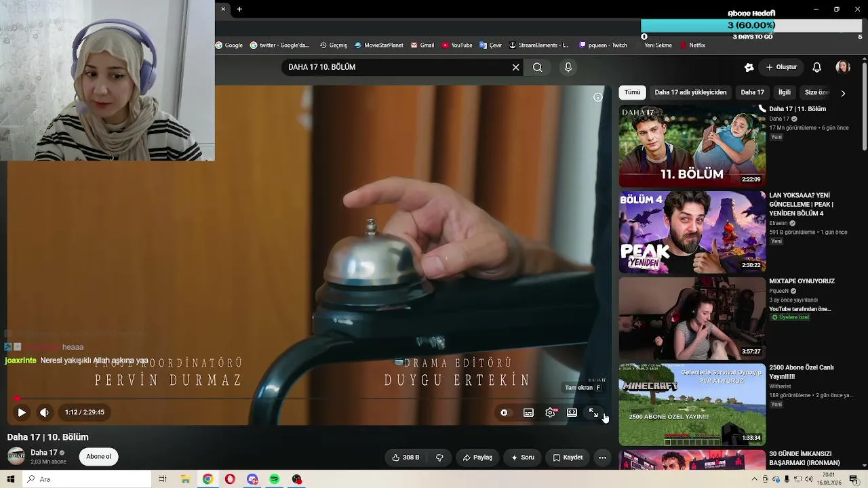Open the '30 GÜNDE İMKANSIZI BAŞARMAK' video title
This screenshot has height=488, width=868.
pos(804,458)
